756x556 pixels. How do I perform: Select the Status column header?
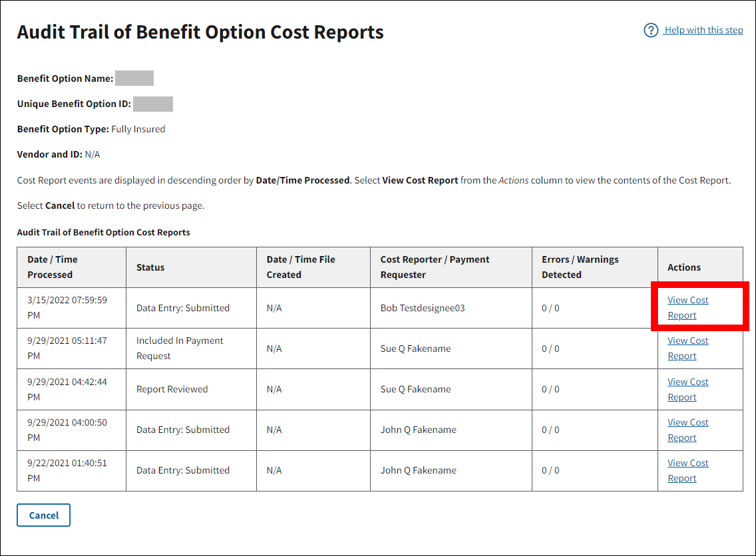pos(150,267)
